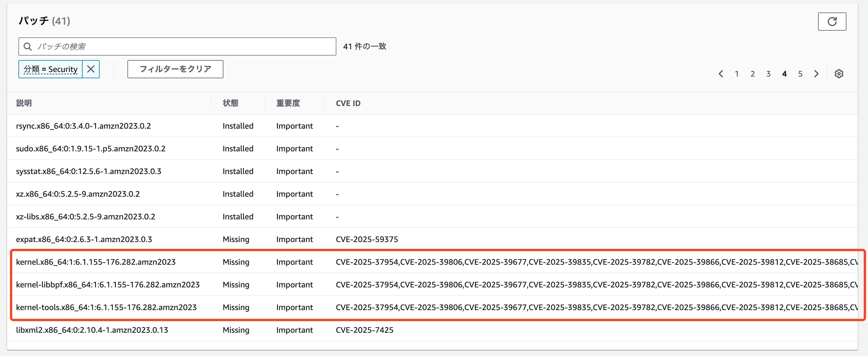Jump to page 5 of patches

[800, 74]
